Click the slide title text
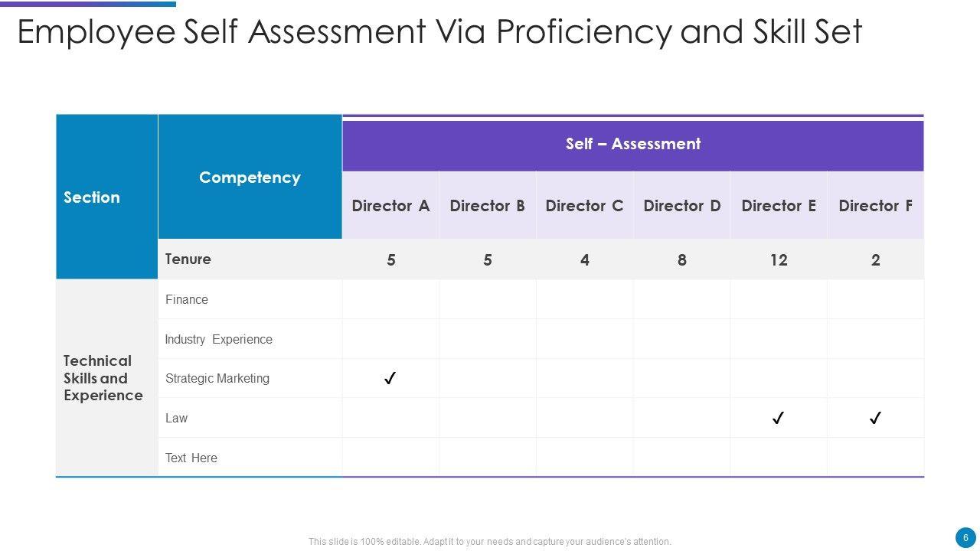 click(439, 32)
